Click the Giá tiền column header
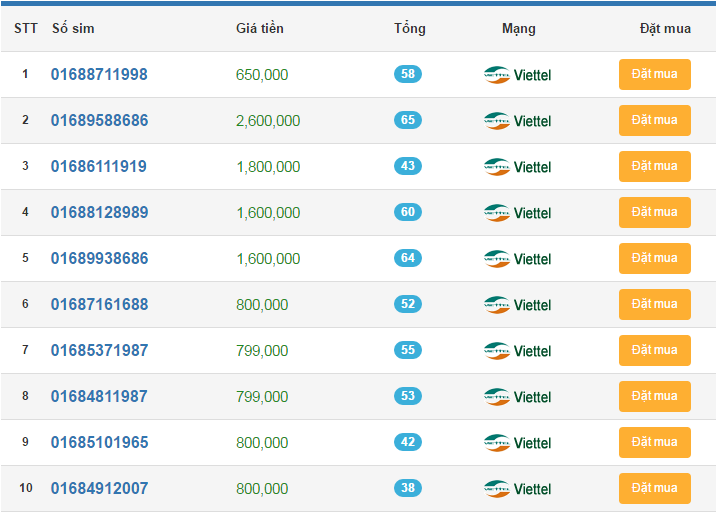 tap(260, 28)
